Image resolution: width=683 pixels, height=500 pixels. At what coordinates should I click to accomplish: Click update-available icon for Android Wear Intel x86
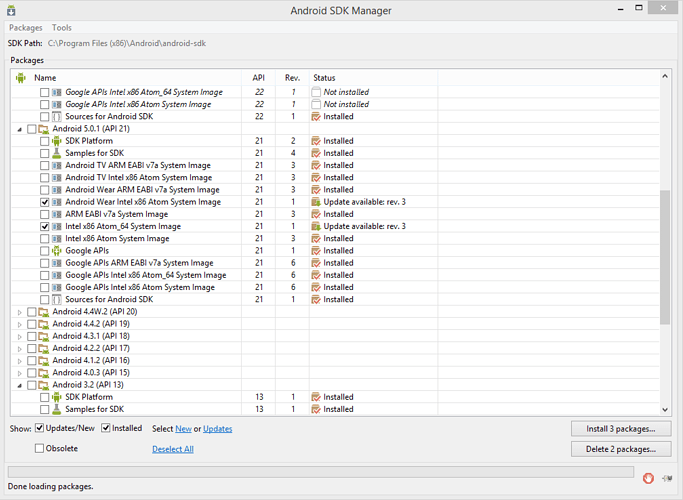(x=316, y=202)
